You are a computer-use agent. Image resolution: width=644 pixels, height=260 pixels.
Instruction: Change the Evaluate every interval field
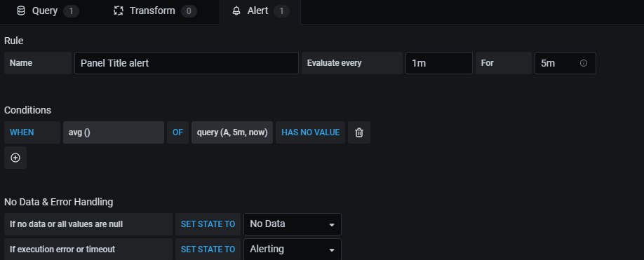(438, 63)
